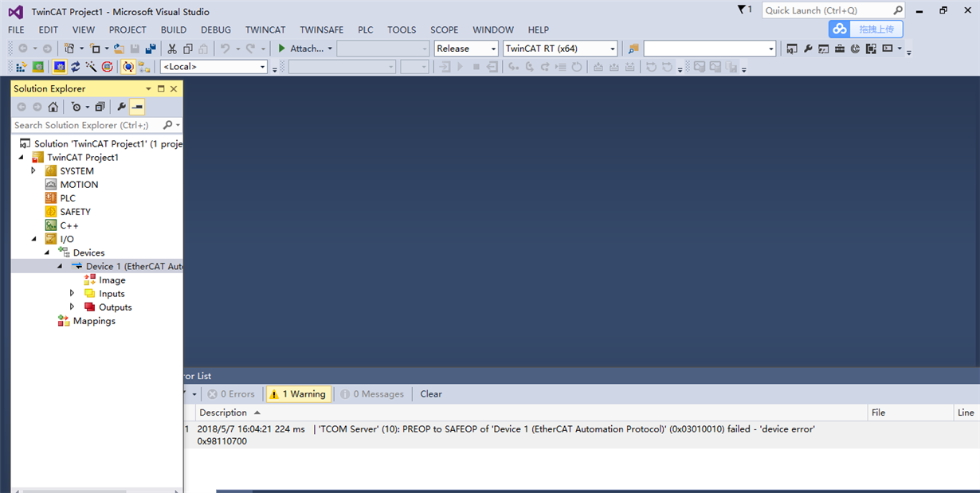
Task: Select the C++ tree item
Action: (69, 225)
